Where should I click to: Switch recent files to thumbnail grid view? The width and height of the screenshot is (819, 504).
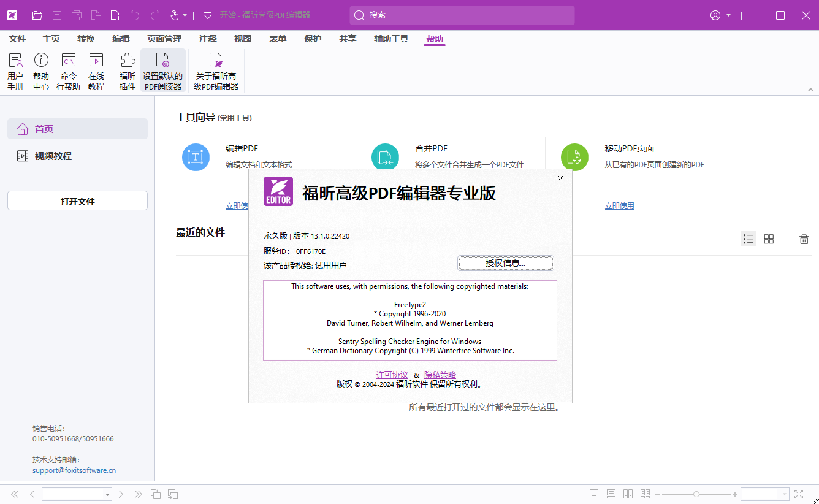pos(769,239)
